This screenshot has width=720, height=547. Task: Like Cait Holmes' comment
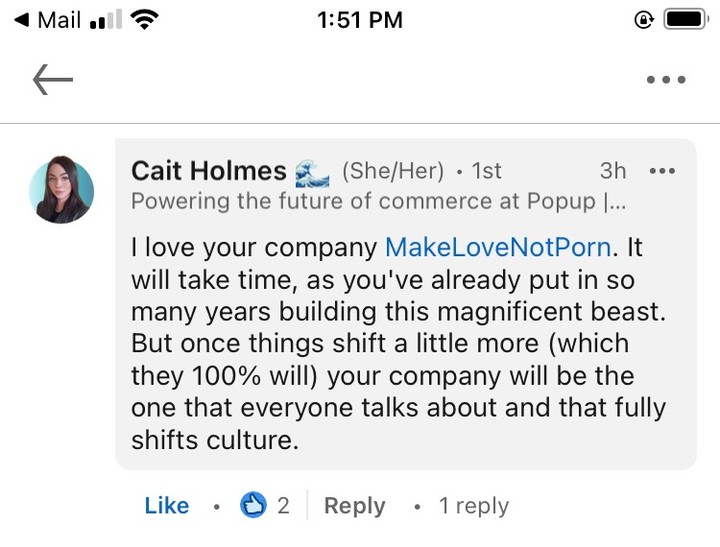click(x=166, y=506)
